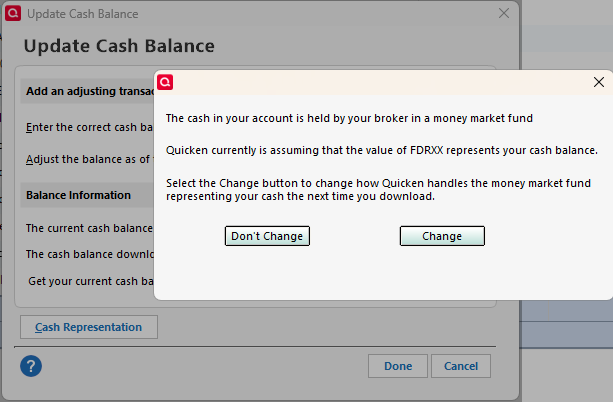Click Quicken logo in Update Cash Balance title bar
Screen dimensions: 613x402
(13, 13)
